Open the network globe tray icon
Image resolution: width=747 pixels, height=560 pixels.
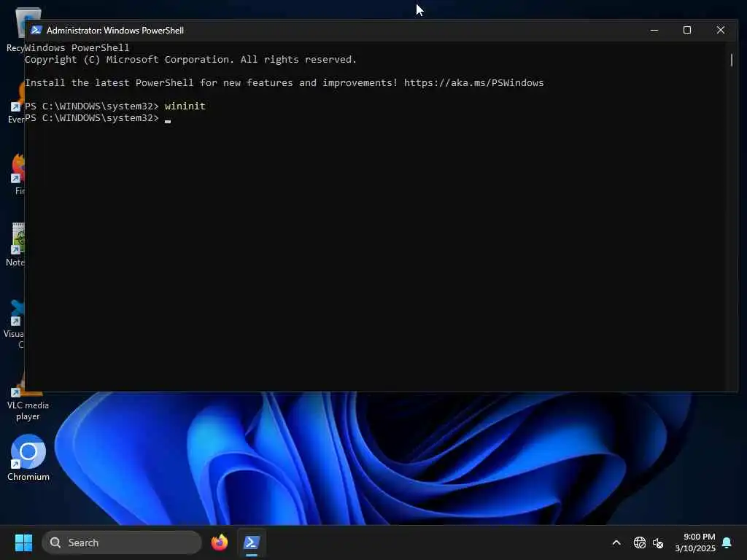coord(639,542)
